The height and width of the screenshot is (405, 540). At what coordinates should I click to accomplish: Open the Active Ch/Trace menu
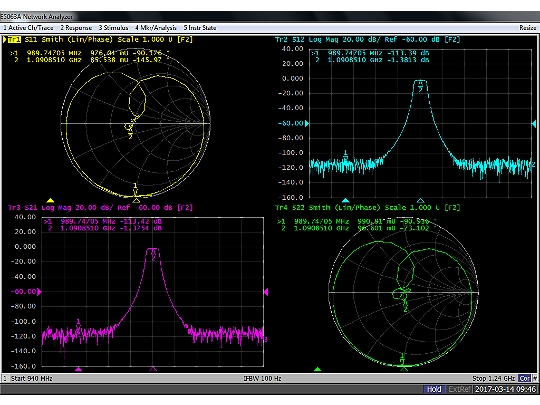click(28, 28)
